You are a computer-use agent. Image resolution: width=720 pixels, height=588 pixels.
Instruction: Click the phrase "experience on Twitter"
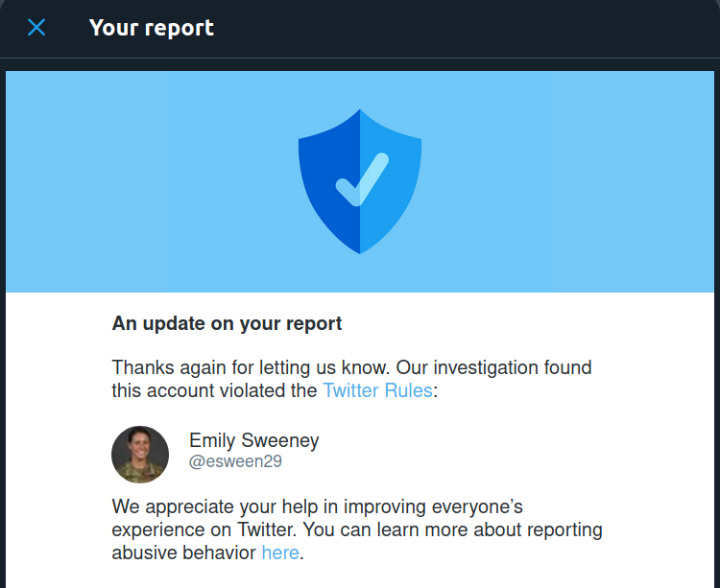[x=204, y=529]
